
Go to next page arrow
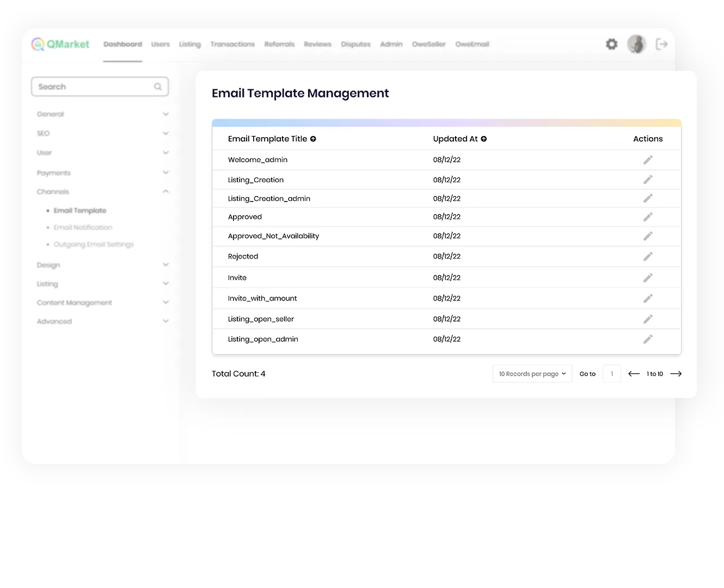(x=676, y=373)
